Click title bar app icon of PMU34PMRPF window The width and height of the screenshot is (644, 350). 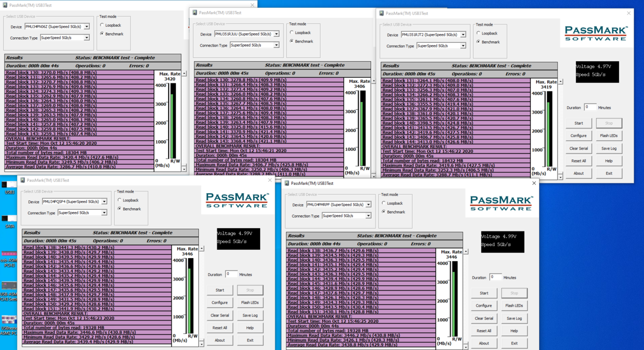287,183
